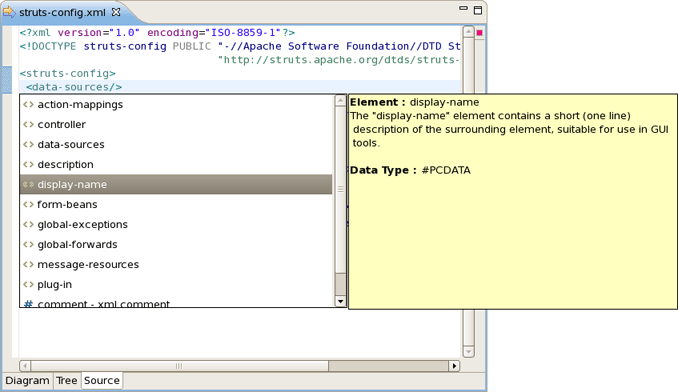The width and height of the screenshot is (678, 392).
Task: Click the highlighted display-name proposal
Action: [176, 185]
